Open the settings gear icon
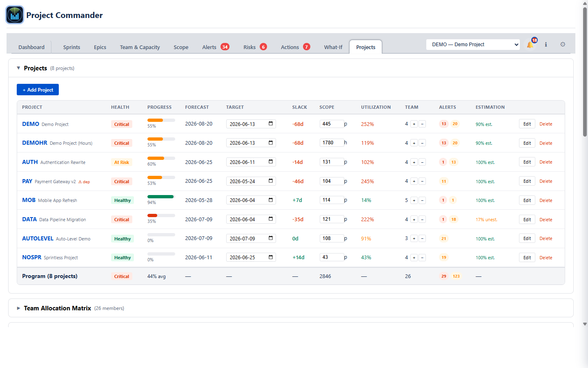The width and height of the screenshot is (588, 368). (x=563, y=45)
